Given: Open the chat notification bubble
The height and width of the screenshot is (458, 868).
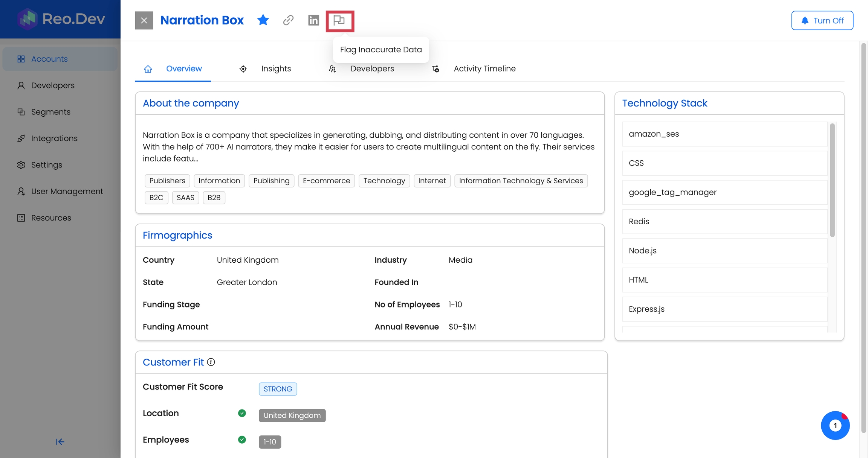Looking at the screenshot, I should pyautogui.click(x=835, y=425).
